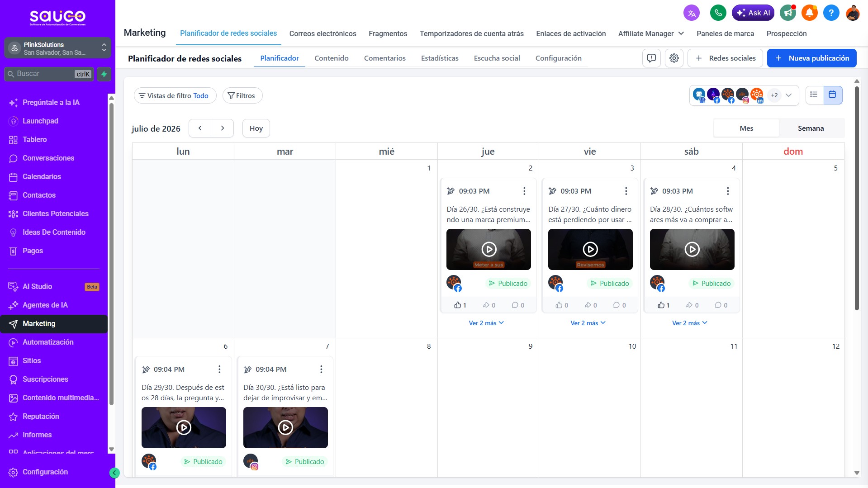
Task: Click Redes sociales button
Action: tap(725, 58)
